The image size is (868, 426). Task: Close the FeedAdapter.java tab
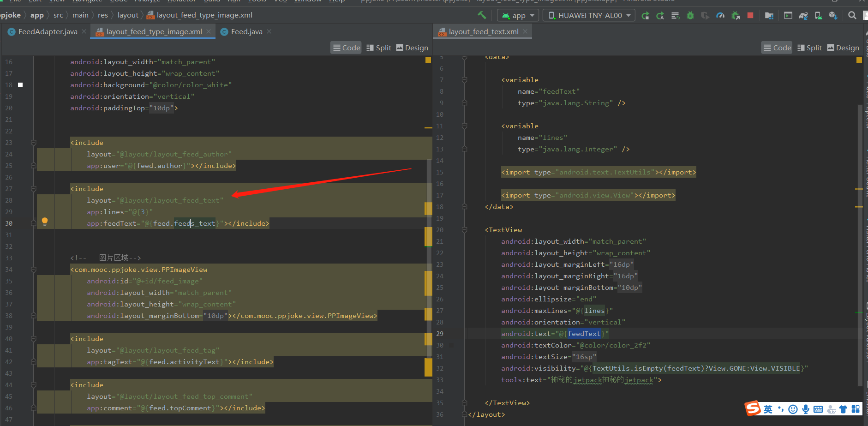(x=84, y=31)
